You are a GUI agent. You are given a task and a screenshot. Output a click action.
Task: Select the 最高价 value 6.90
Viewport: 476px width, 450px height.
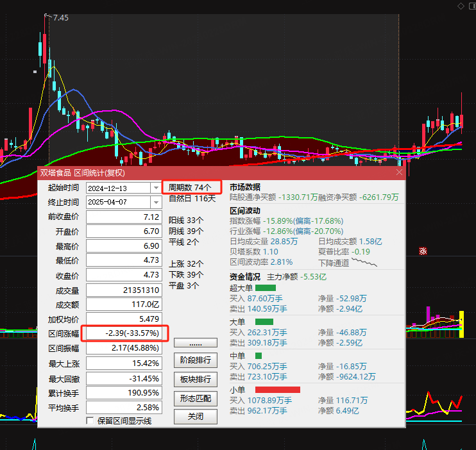click(x=124, y=246)
